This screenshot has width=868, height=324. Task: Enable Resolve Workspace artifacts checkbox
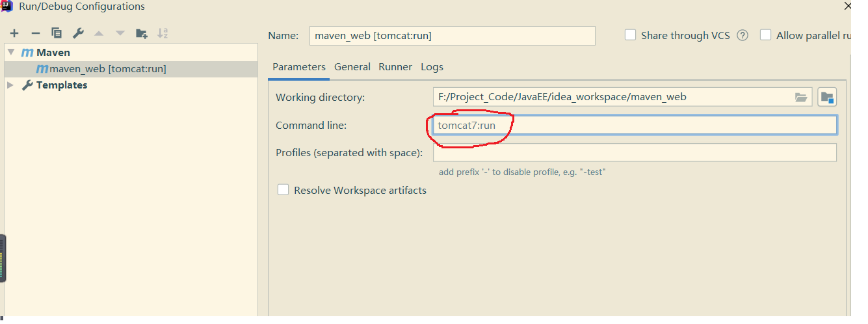pyautogui.click(x=283, y=190)
